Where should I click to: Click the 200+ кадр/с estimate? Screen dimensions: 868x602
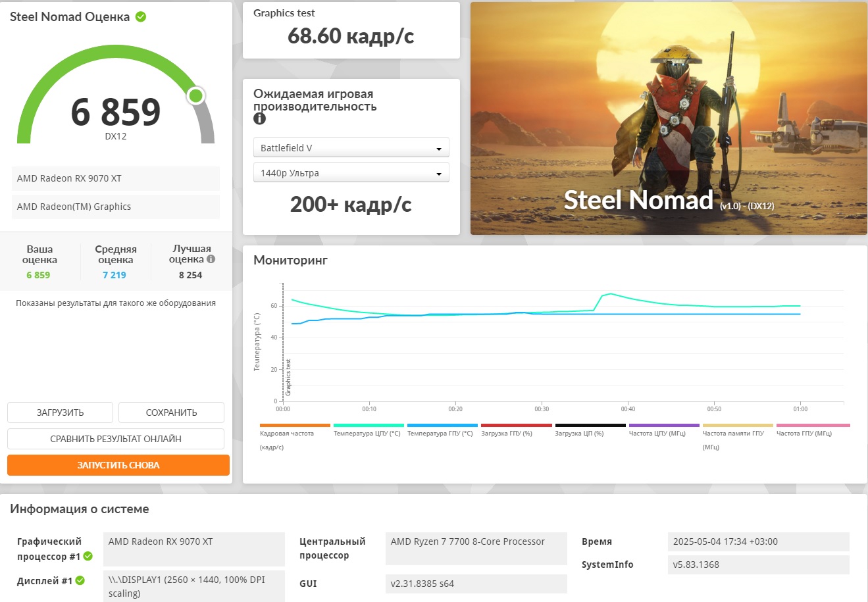click(351, 205)
